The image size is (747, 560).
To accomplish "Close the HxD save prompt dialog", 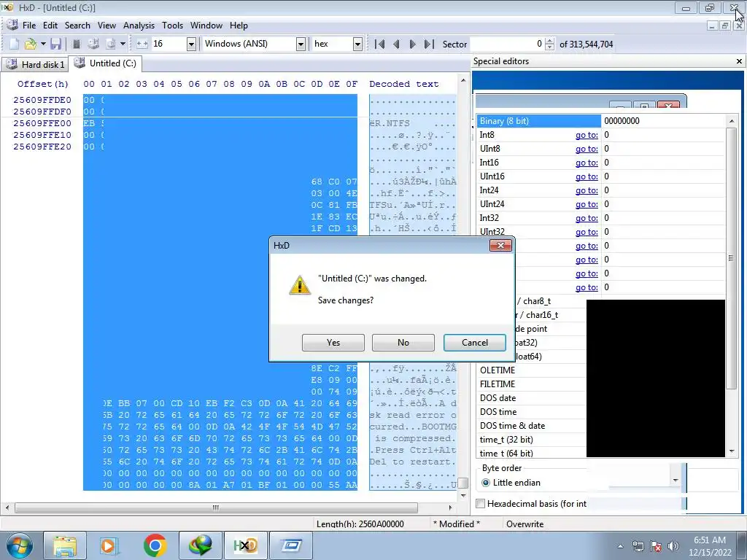I will (500, 245).
